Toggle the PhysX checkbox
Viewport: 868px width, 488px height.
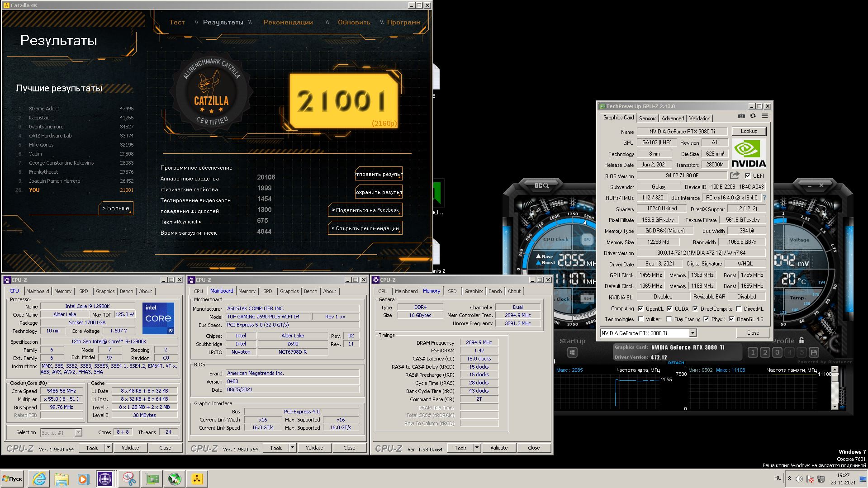[706, 319]
